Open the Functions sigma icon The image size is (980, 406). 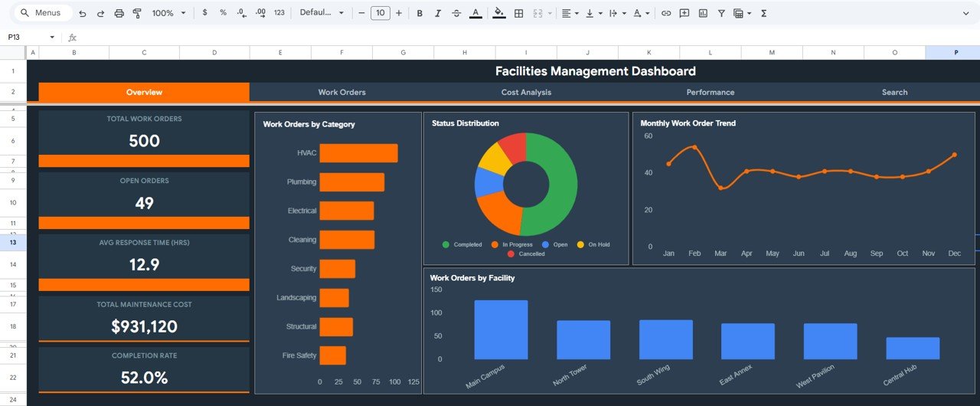point(764,13)
